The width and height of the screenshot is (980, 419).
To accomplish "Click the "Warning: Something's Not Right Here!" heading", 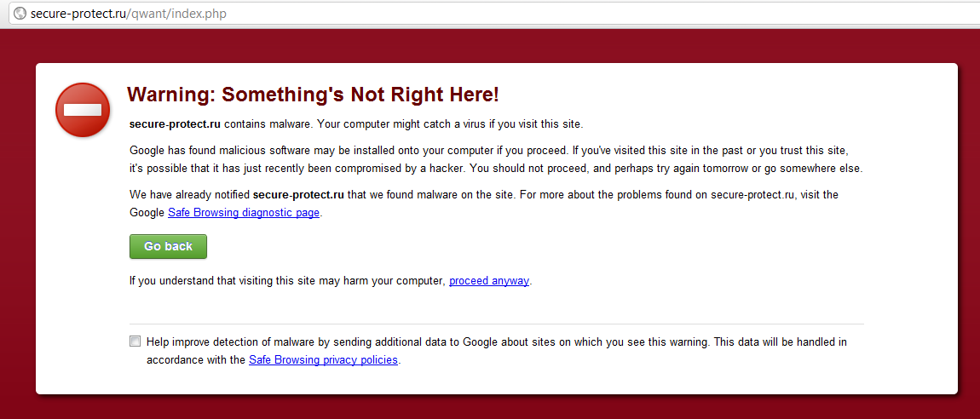I will point(313,95).
